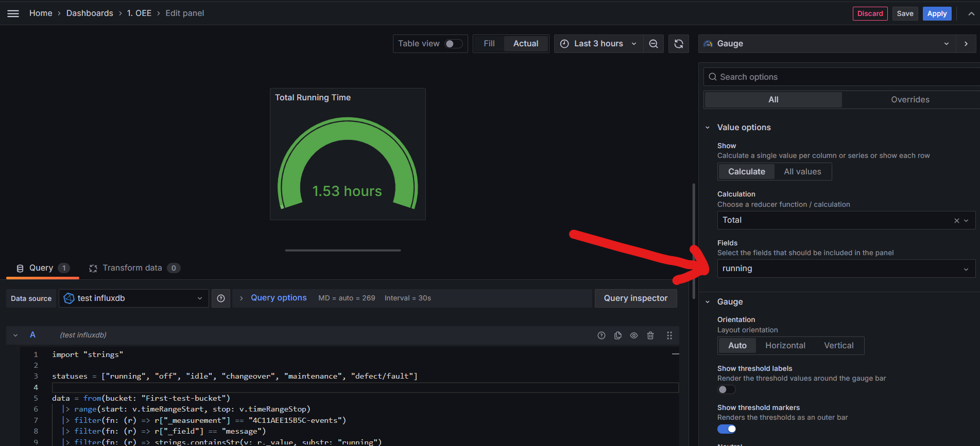Viewport: 980px width, 446px height.
Task: Delete query A with trash icon
Action: 650,335
